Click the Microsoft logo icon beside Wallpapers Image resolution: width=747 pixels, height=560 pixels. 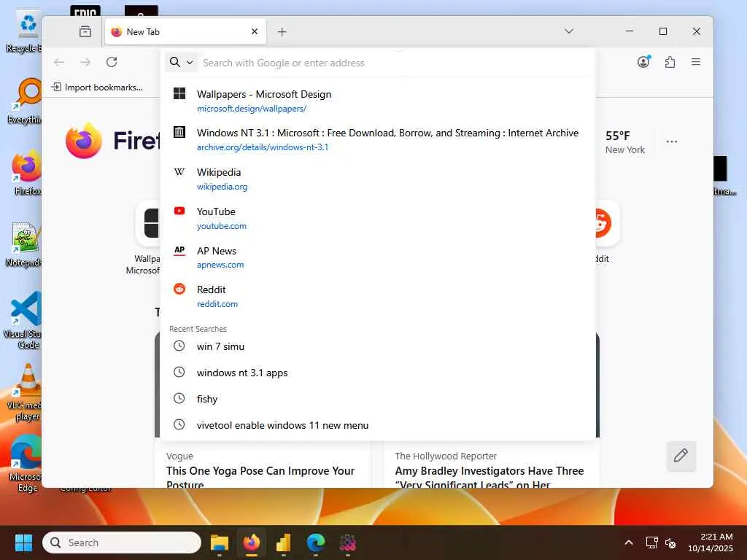(x=179, y=93)
